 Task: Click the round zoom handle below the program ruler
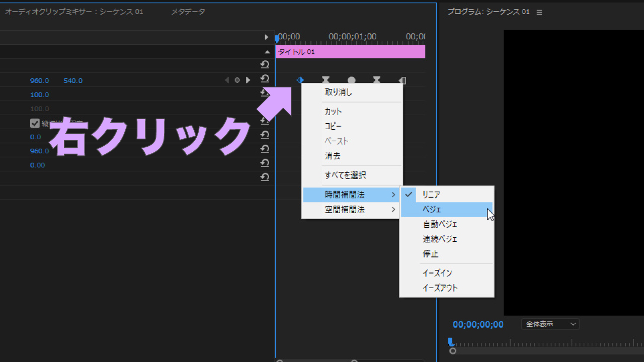pyautogui.click(x=453, y=351)
